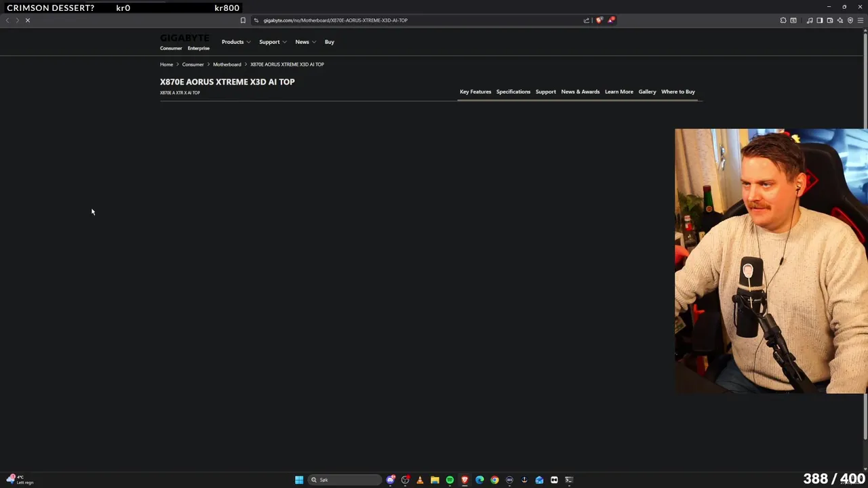Viewport: 868px width, 488px height.
Task: Bookmark this page with the bookmark icon
Action: pyautogui.click(x=243, y=20)
